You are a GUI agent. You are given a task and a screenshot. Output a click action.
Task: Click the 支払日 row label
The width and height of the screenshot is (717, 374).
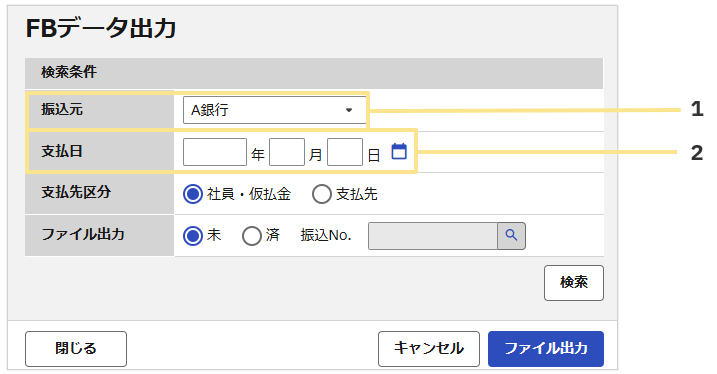[62, 151]
